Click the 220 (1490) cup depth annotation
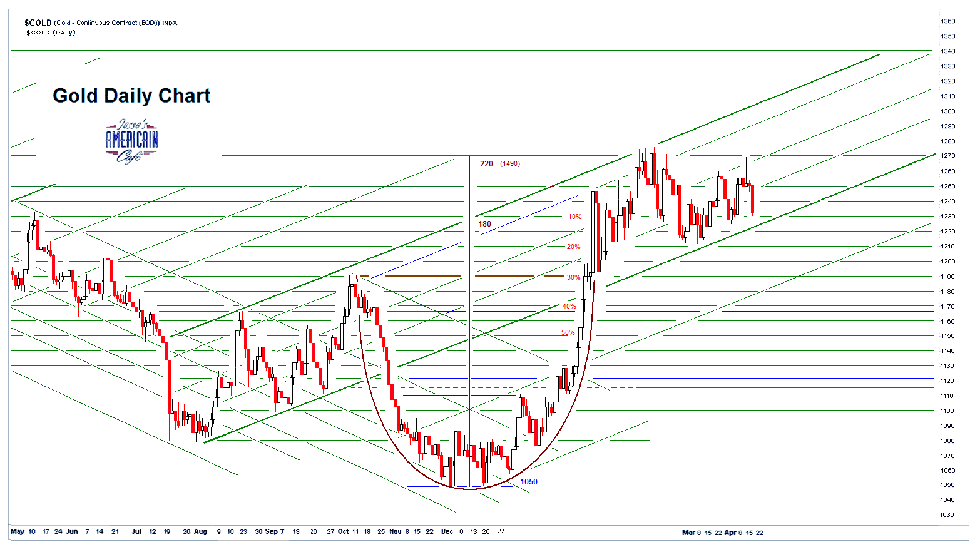The height and width of the screenshot is (552, 980). tap(501, 163)
